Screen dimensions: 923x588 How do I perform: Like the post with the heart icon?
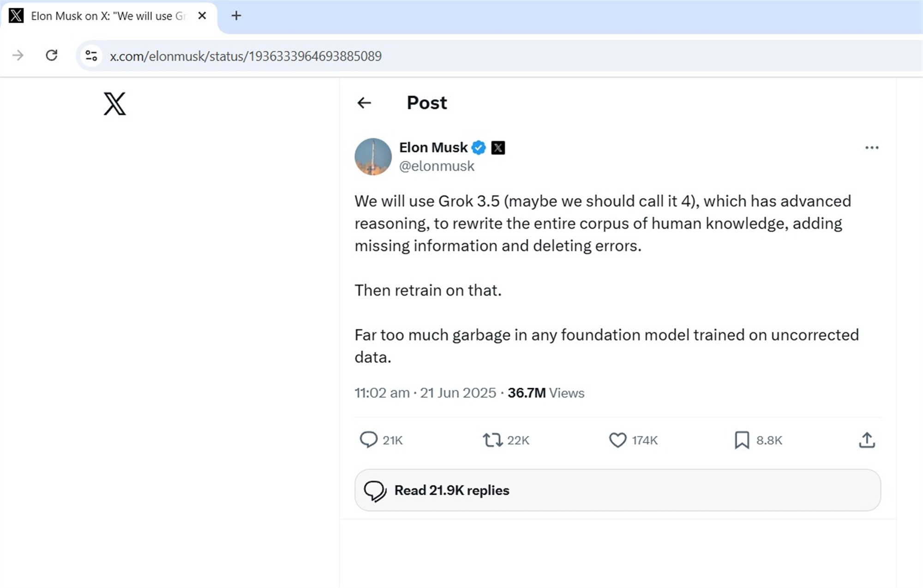tap(617, 440)
